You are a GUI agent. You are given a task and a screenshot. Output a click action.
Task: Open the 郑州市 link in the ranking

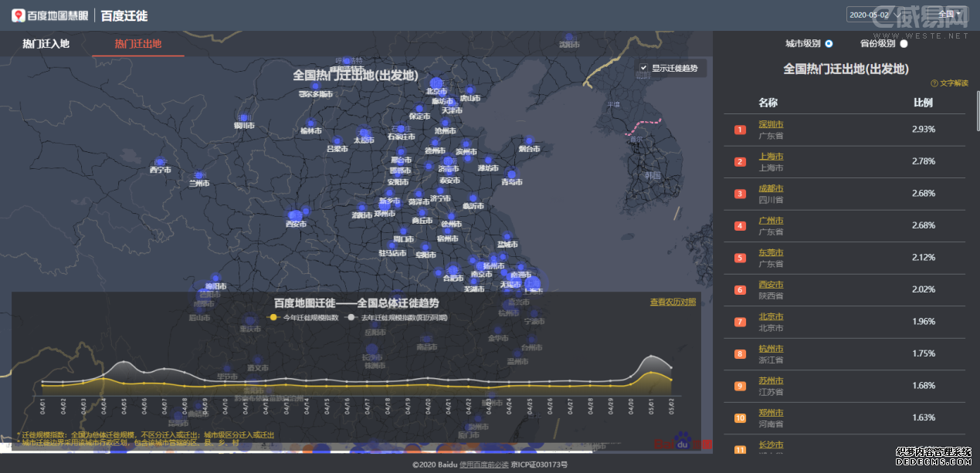click(x=771, y=413)
